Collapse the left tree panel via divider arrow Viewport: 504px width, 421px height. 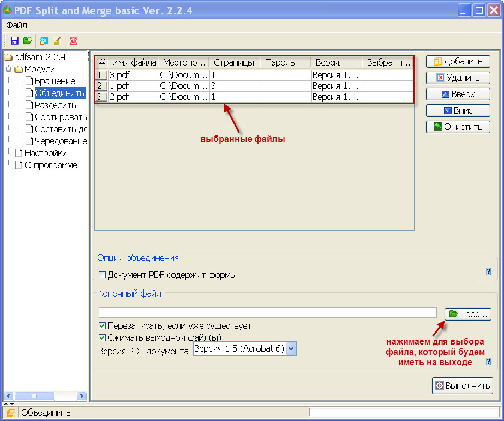pyautogui.click(x=90, y=55)
